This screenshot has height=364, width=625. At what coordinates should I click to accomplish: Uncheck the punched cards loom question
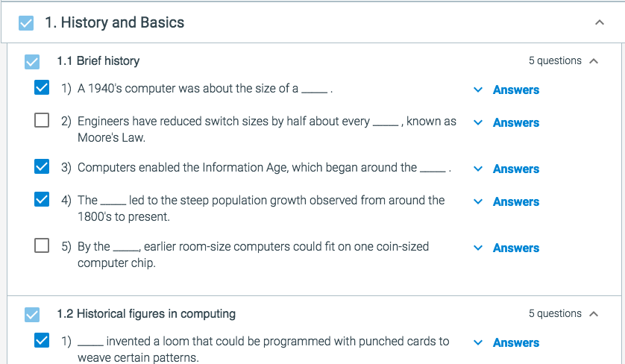[x=42, y=342]
